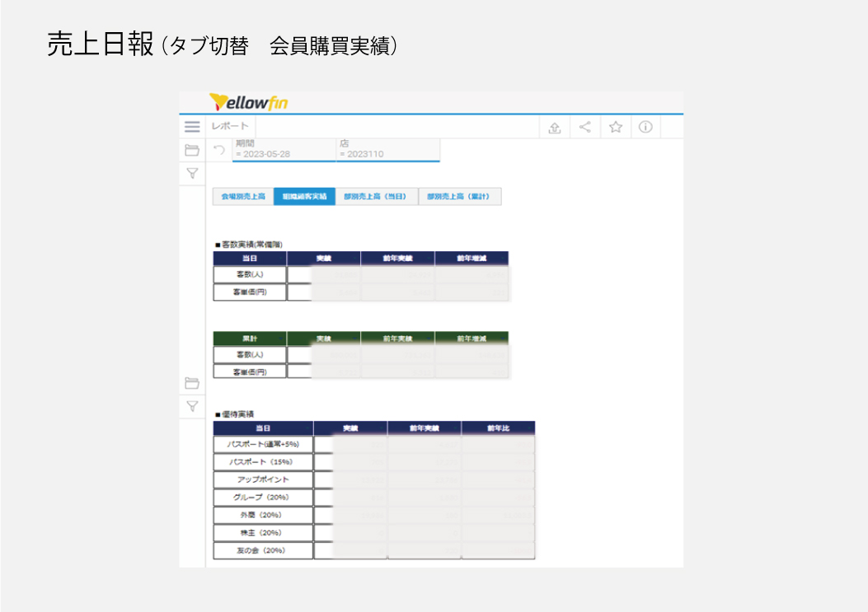Viewport: 868px width, 612px height.
Task: Click the ■優待実績 section heading
Action: coord(234,413)
